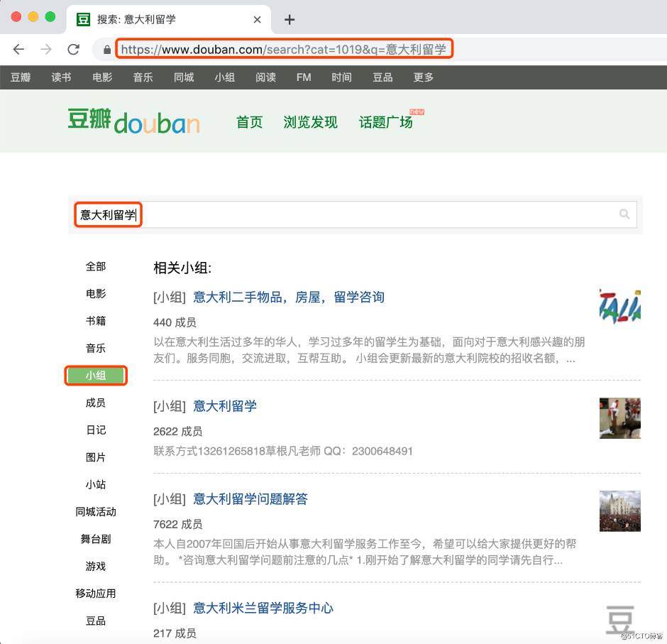Click the search magnifier icon
Screen dimensions: 667x644
coord(624,214)
